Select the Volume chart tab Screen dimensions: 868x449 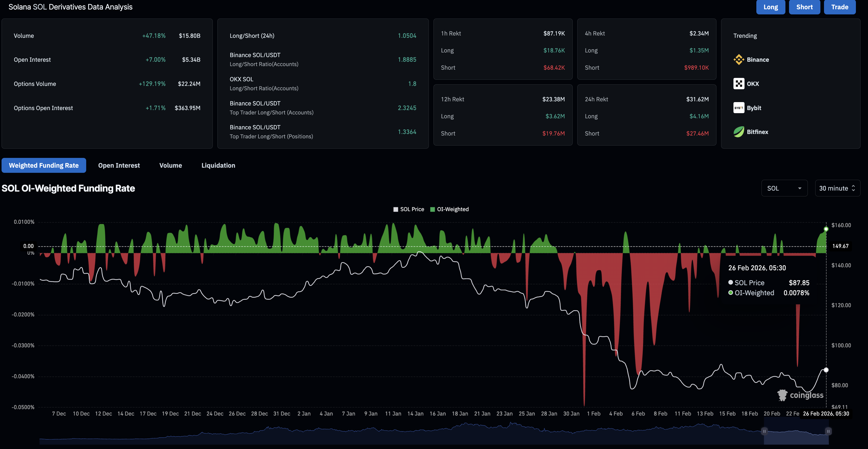[x=171, y=165]
